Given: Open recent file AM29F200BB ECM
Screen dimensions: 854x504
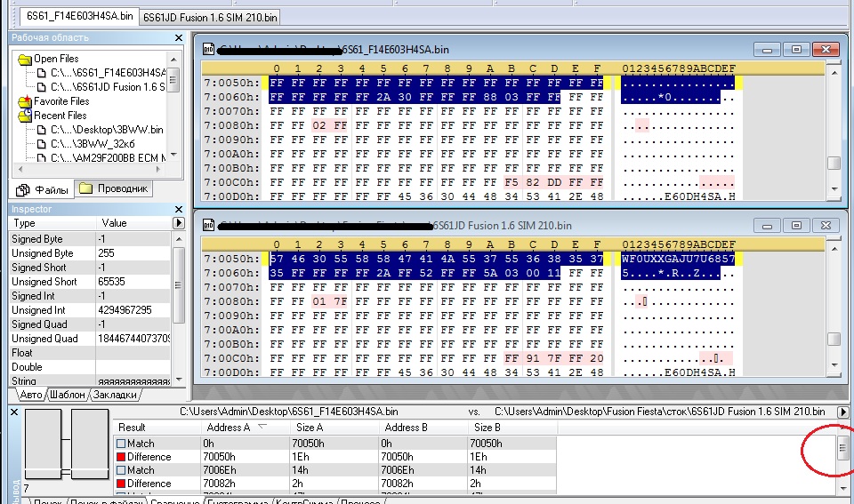Looking at the screenshot, I should [x=109, y=158].
